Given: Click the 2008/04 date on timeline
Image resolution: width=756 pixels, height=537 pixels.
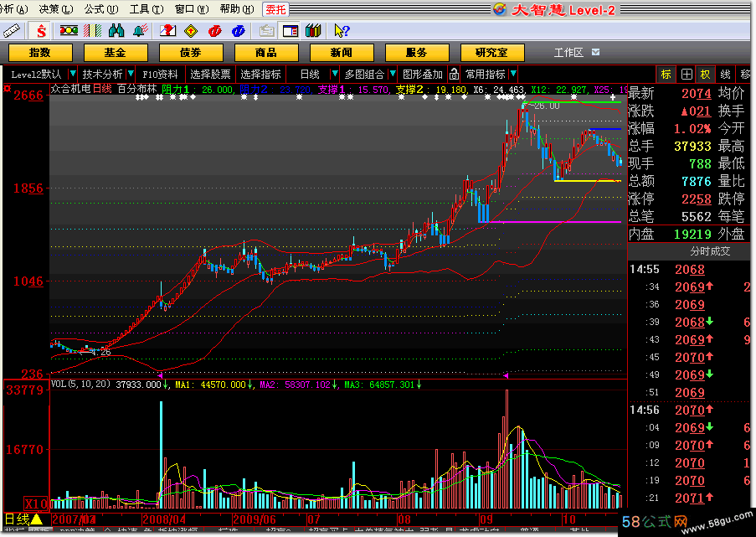Looking at the screenshot, I should pyautogui.click(x=164, y=519).
